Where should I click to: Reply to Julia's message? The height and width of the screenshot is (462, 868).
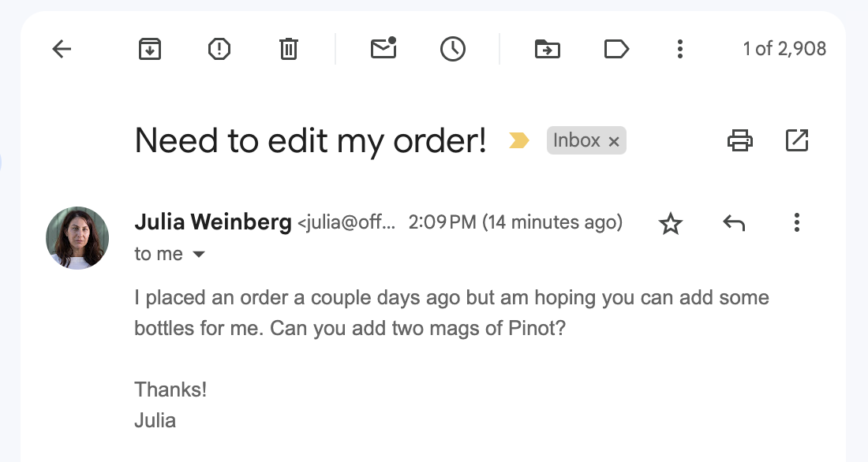[x=734, y=224]
